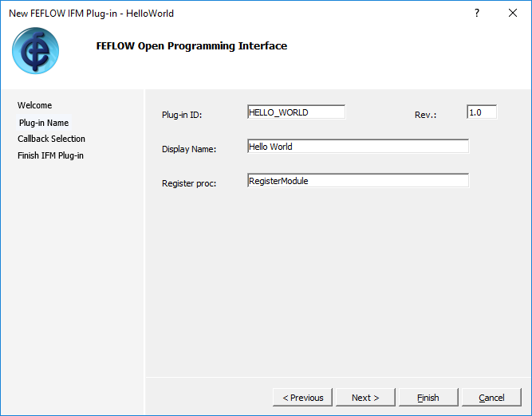The width and height of the screenshot is (532, 416).
Task: Go to the Welcome step
Action: pos(34,105)
